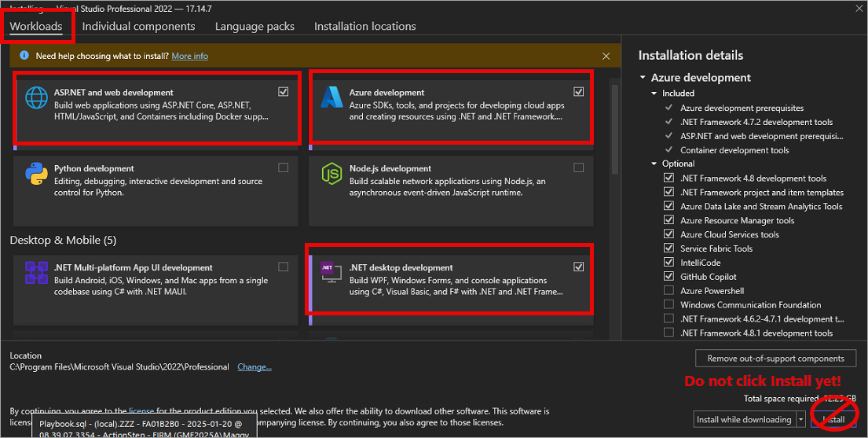The height and width of the screenshot is (438, 868).
Task: Click Container development tools item
Action: point(734,150)
